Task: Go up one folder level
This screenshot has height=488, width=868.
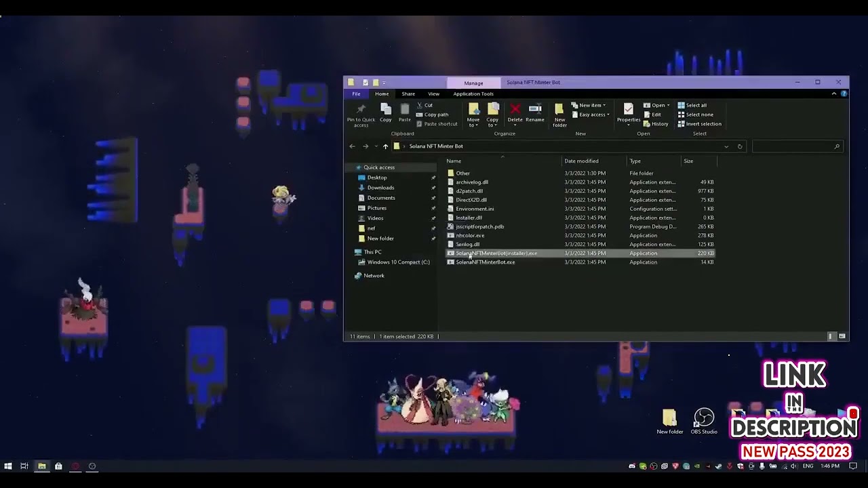Action: tap(385, 146)
